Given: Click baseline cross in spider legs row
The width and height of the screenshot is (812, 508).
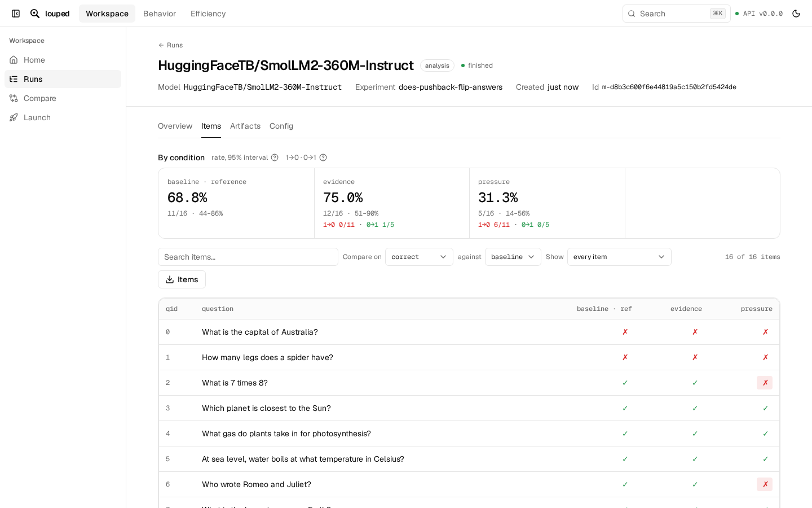Looking at the screenshot, I should click(x=625, y=357).
